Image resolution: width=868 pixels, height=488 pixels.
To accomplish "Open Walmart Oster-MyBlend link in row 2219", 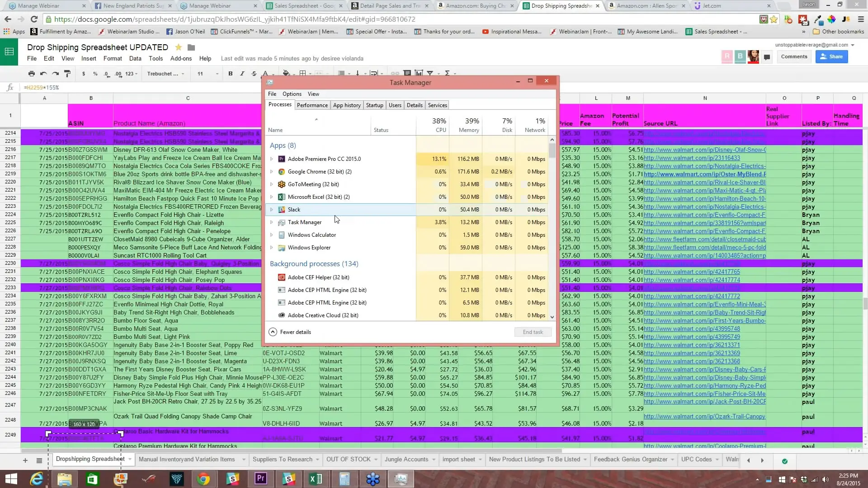I will click(705, 174).
